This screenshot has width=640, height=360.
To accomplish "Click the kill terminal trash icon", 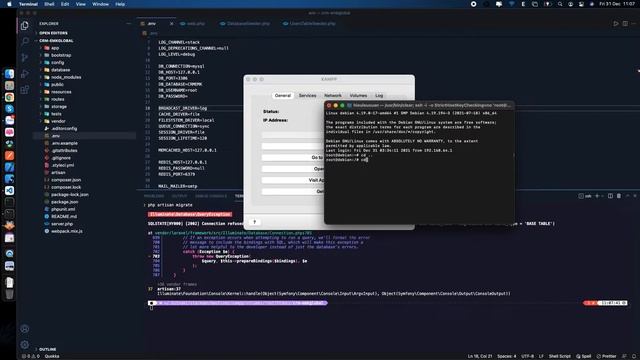I will (x=619, y=196).
